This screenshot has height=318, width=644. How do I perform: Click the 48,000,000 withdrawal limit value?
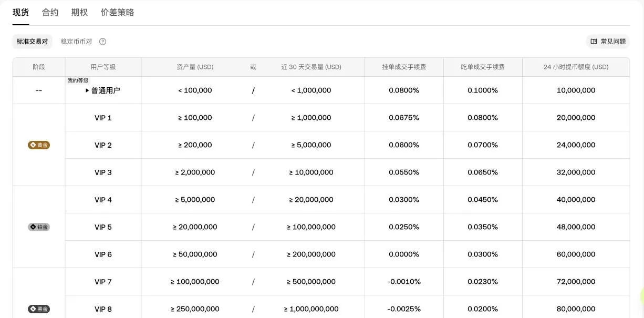click(576, 227)
